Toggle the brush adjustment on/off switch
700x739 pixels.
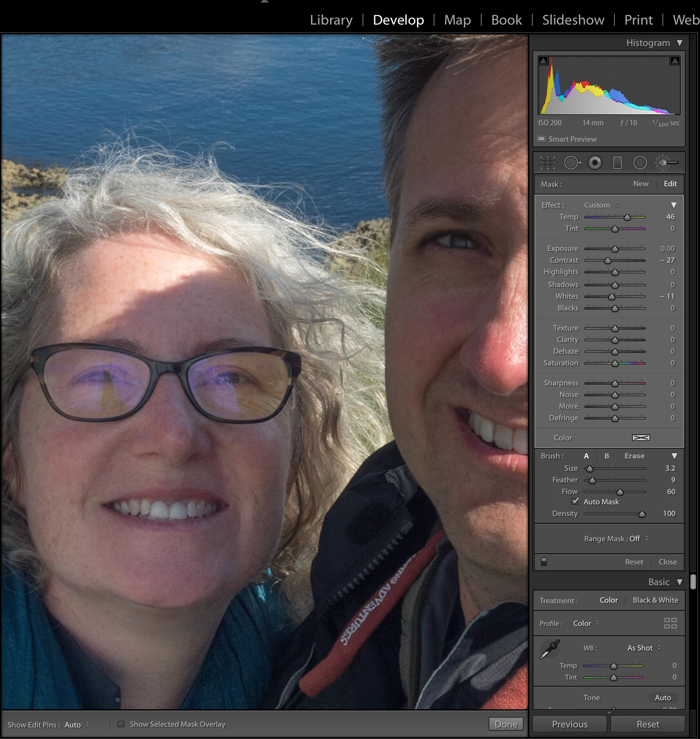click(544, 562)
